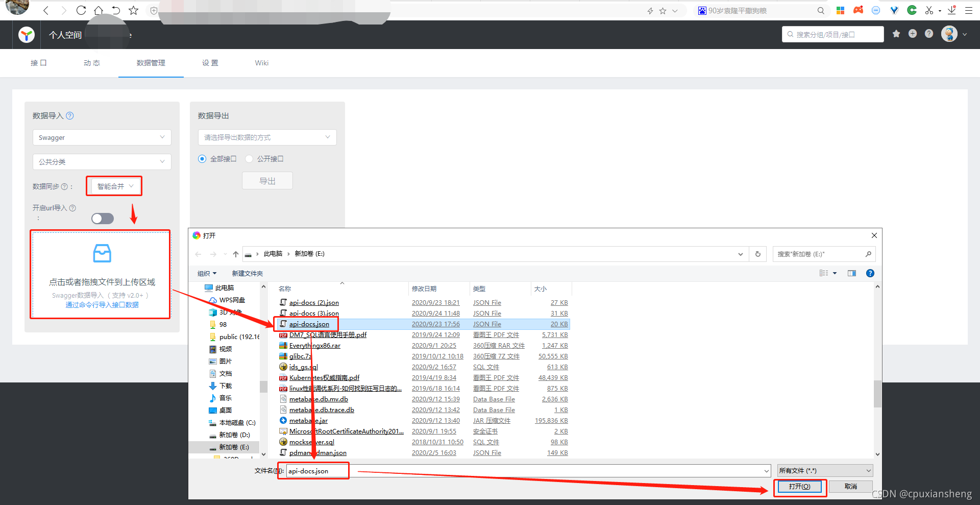Open the help question-mark icon in header
This screenshot has height=505, width=980.
[x=929, y=34]
